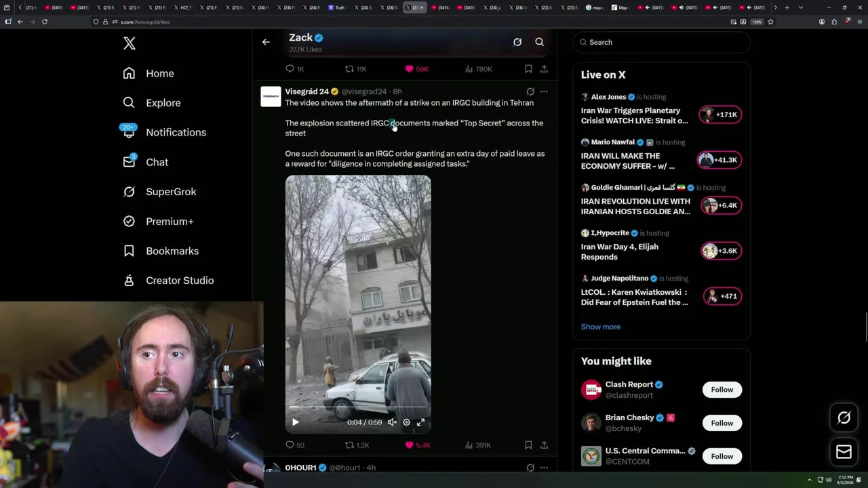Bookmark page via star icon in address bar
The image size is (868, 488).
coord(770,22)
